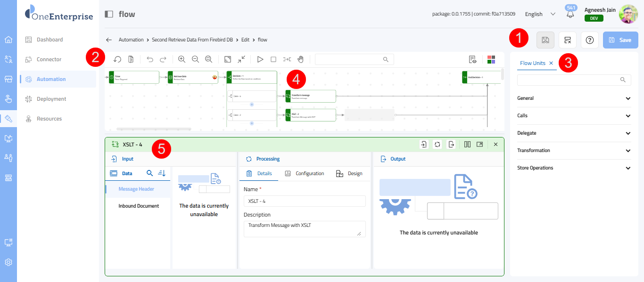
Task: Open the Design tab
Action: coord(349,174)
